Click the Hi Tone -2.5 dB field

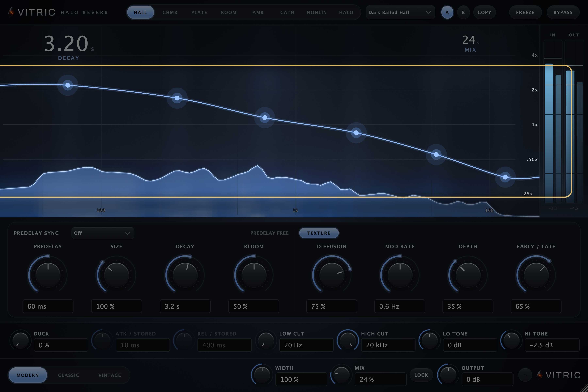click(552, 345)
